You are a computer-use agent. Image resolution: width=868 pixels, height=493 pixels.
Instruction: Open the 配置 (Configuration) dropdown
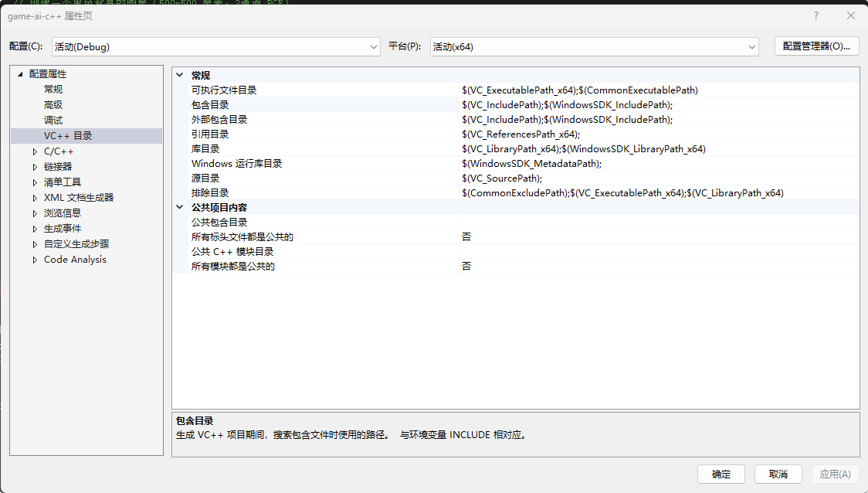tap(216, 46)
